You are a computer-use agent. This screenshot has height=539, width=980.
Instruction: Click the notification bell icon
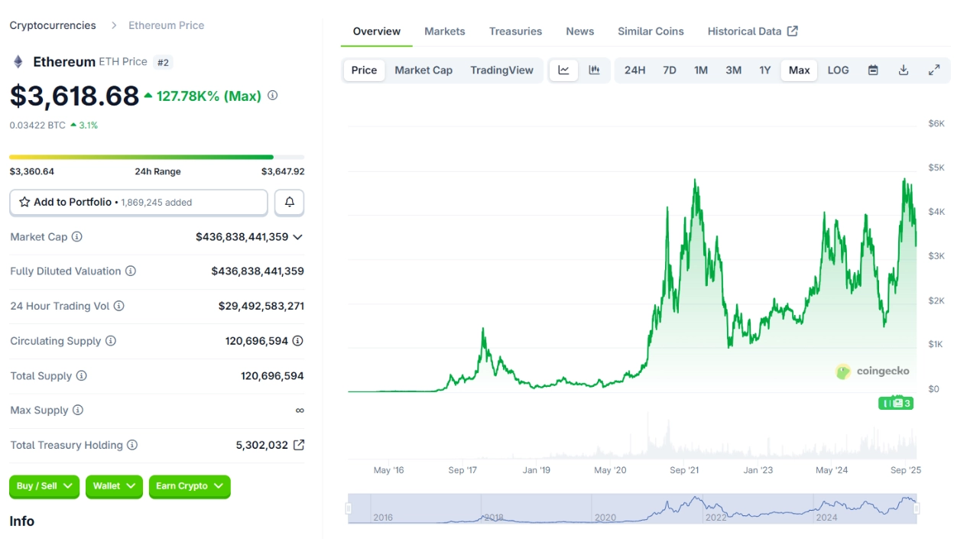tap(289, 202)
